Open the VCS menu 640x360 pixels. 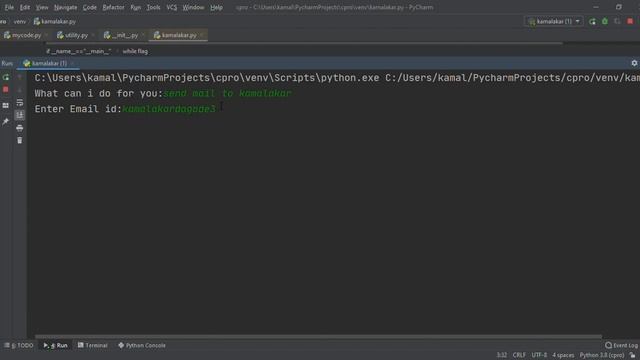(x=171, y=7)
